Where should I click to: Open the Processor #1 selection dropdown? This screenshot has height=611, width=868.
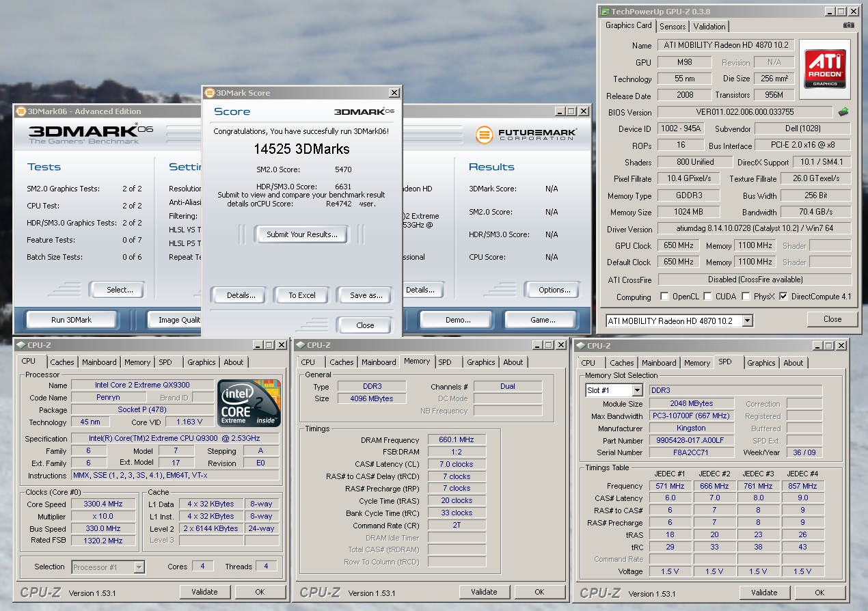(139, 567)
